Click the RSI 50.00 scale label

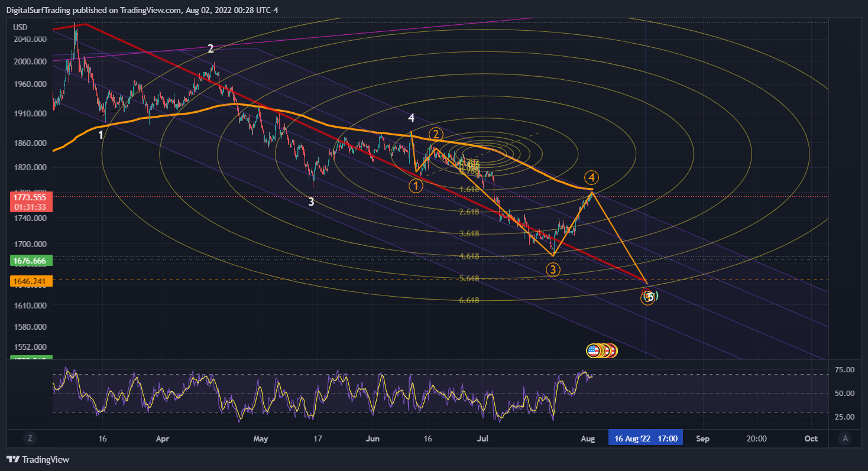click(844, 393)
